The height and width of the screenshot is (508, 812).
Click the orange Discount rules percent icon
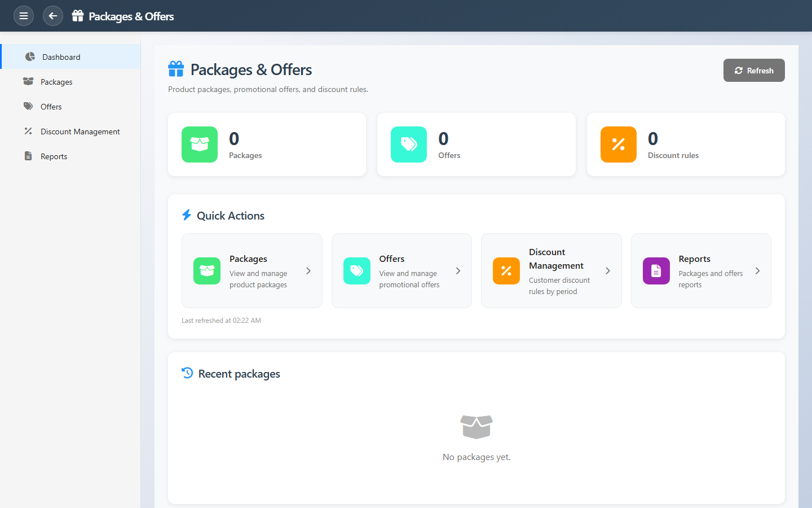tap(619, 144)
